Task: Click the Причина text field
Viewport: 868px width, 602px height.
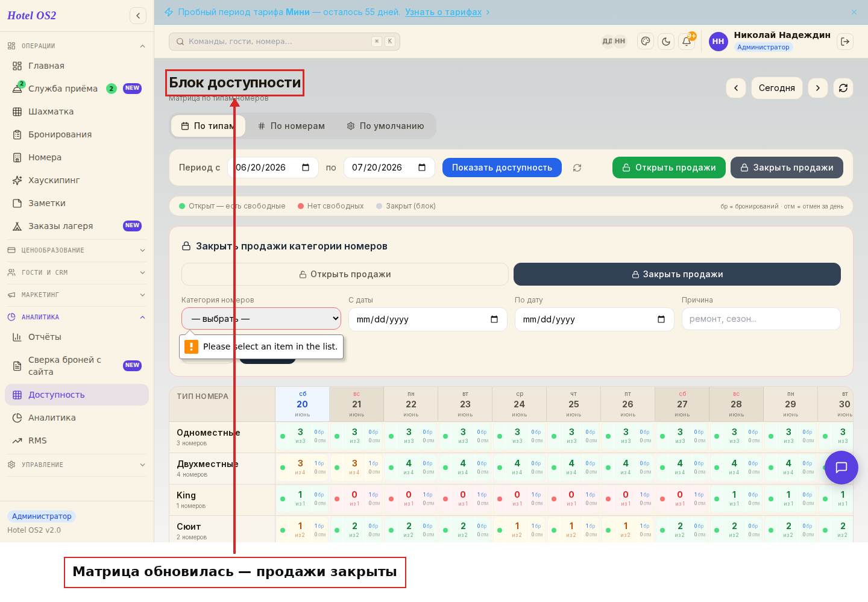Action: coord(761,319)
